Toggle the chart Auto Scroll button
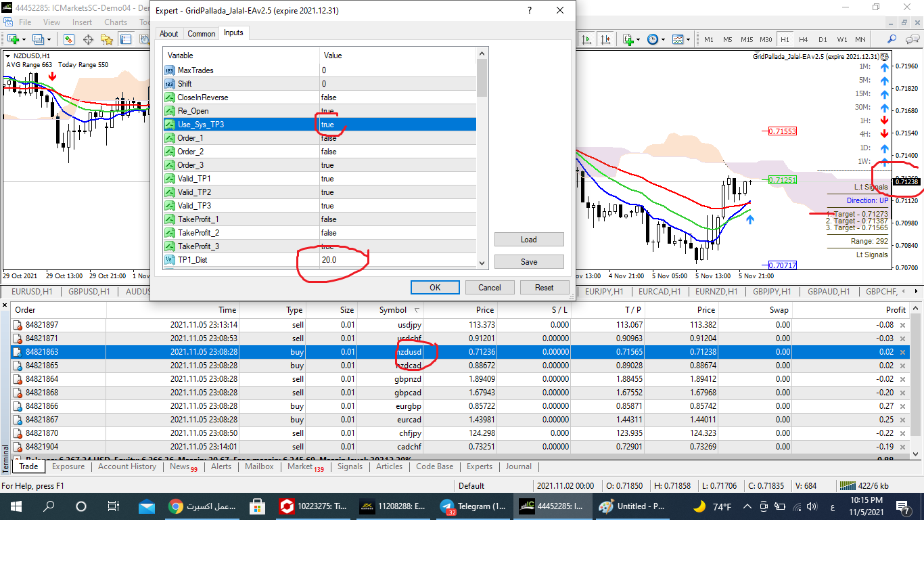Viewport: 924px width, 570px height. pyautogui.click(x=585, y=39)
